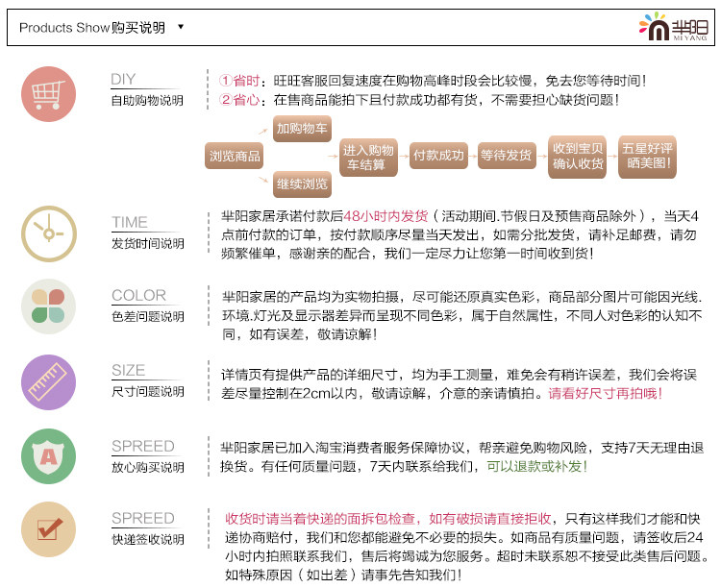Expand the Products Show dropdown arrow

[x=181, y=27]
